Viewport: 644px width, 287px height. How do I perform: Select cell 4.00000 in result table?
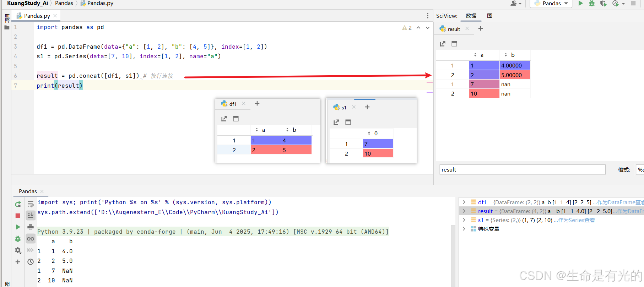[515, 65]
